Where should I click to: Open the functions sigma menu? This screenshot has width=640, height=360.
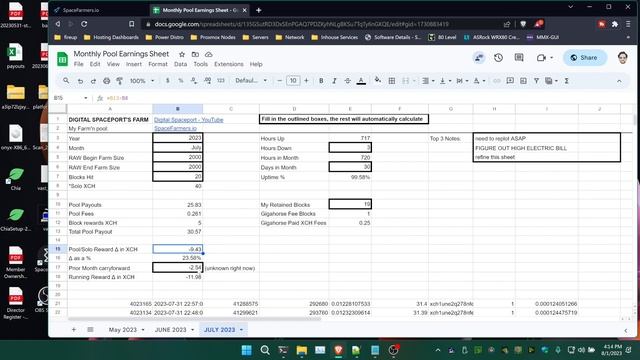(567, 81)
